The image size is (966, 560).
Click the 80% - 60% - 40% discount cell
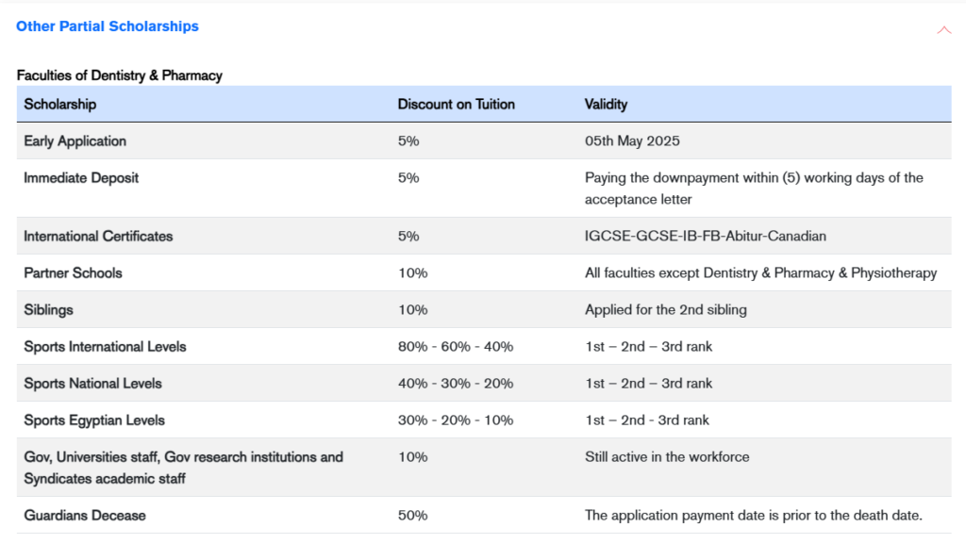[455, 347]
